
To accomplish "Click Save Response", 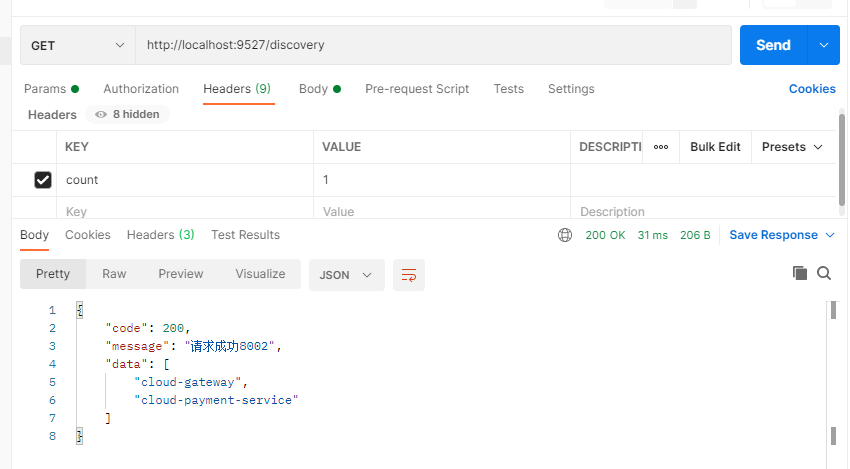I will pos(773,235).
